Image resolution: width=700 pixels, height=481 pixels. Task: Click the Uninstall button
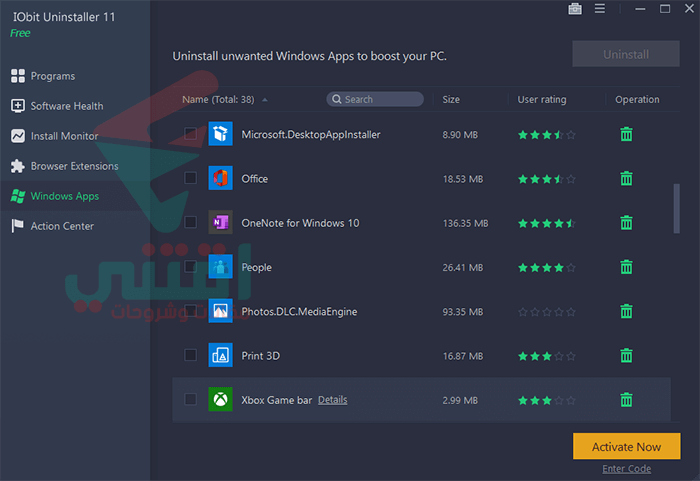(x=626, y=54)
